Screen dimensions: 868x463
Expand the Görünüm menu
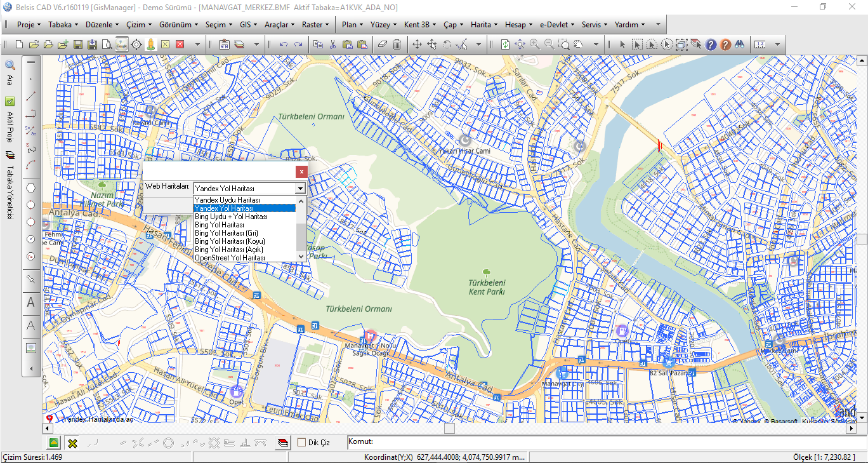[x=178, y=25]
